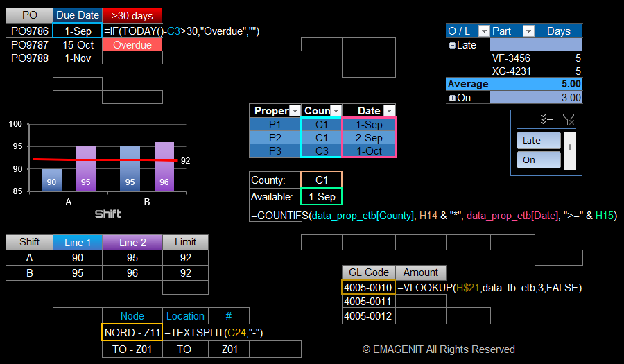Click the NORD - Z11 node cell
Screen dimensions: 624x364
pos(132,333)
